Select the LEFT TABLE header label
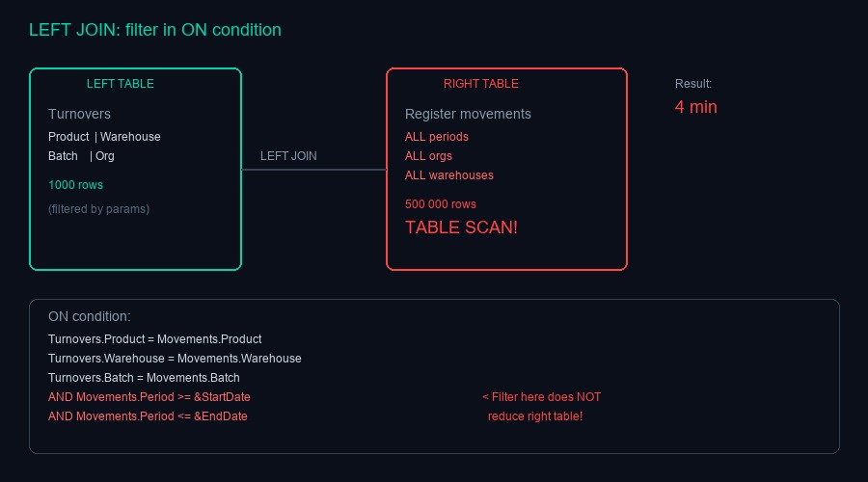This screenshot has width=868, height=482. point(121,84)
